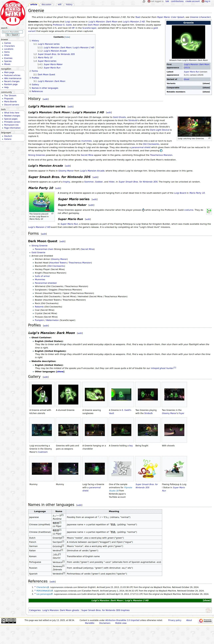Image resolution: width=214 pixels, height=644 pixels.
Task: Click the D-pad icon in Mario Maker text
Action: pos(143,210)
